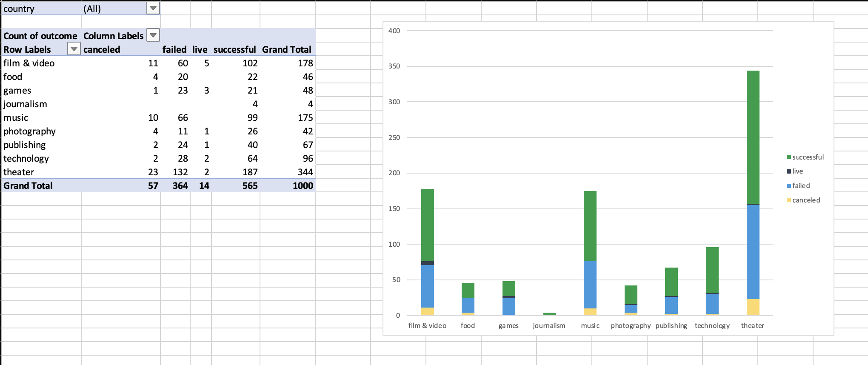
Task: Click the 'successful' legend label
Action: pos(808,157)
